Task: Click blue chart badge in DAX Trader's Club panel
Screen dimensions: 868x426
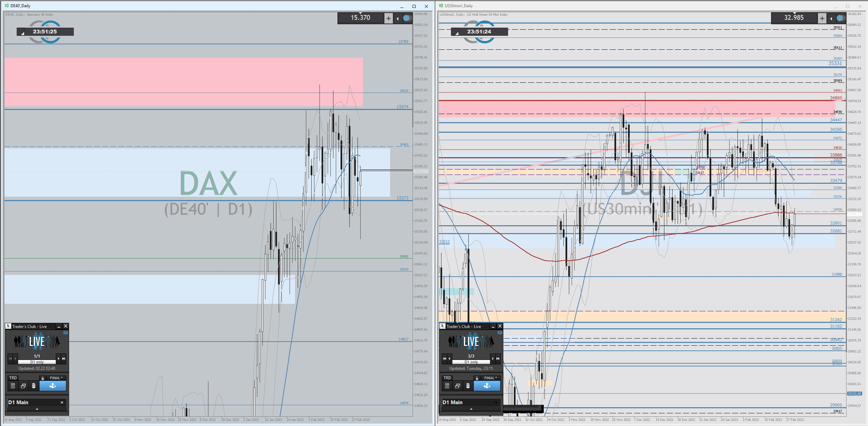Action: click(66, 333)
